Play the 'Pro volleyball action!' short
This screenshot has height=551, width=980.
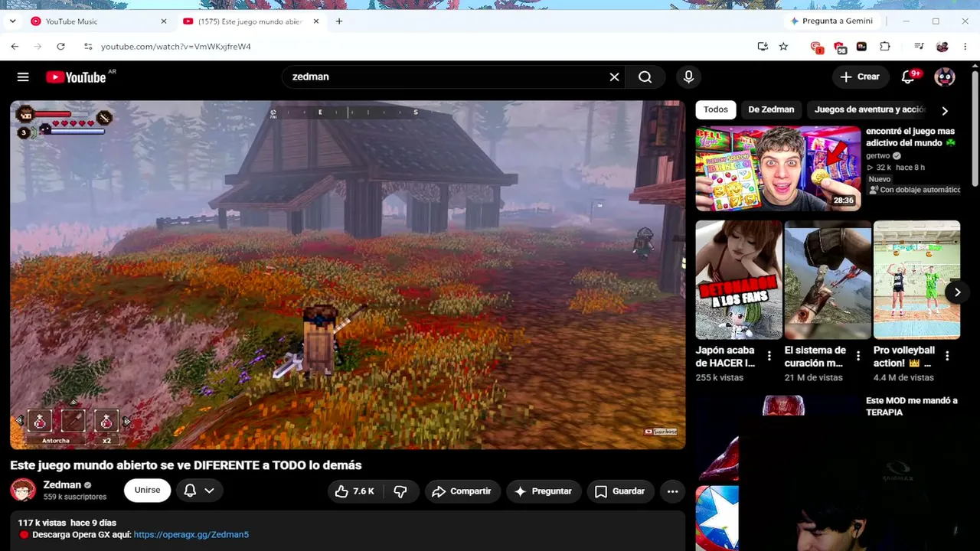(916, 279)
